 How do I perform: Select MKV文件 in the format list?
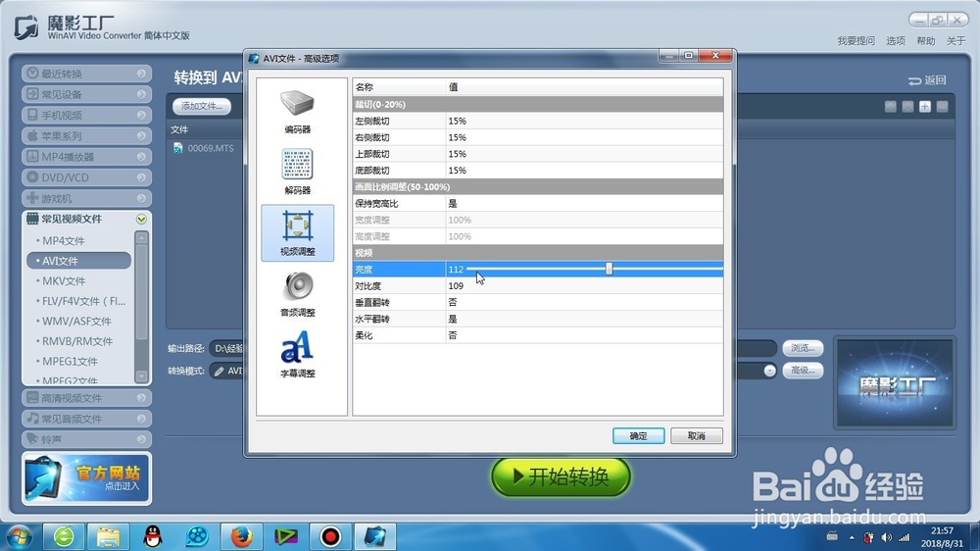pos(64,280)
